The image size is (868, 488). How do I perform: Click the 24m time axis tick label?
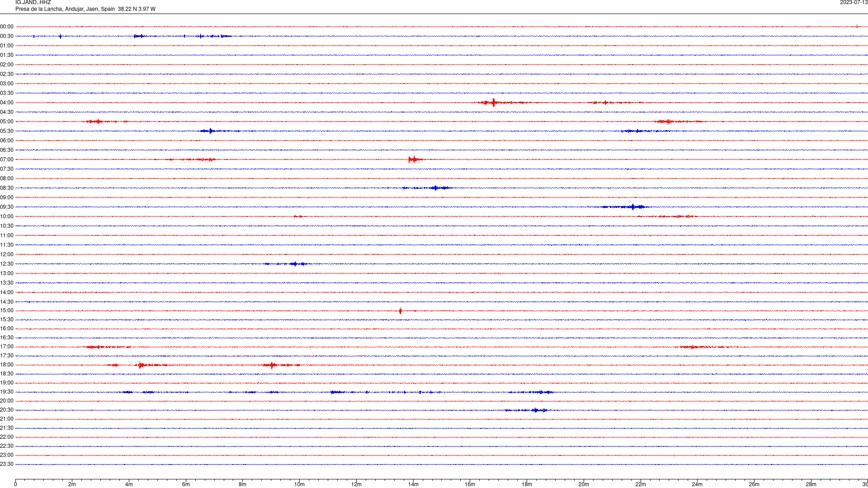(697, 484)
